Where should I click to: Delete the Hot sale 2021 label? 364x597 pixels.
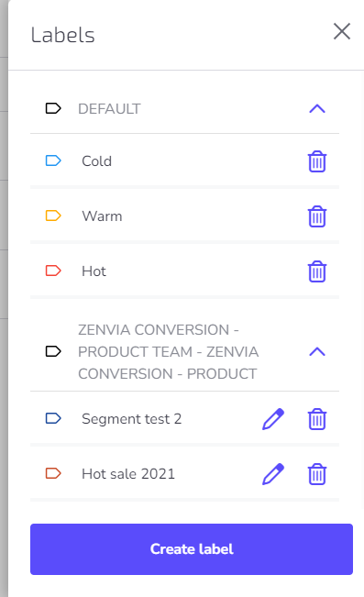(x=317, y=474)
